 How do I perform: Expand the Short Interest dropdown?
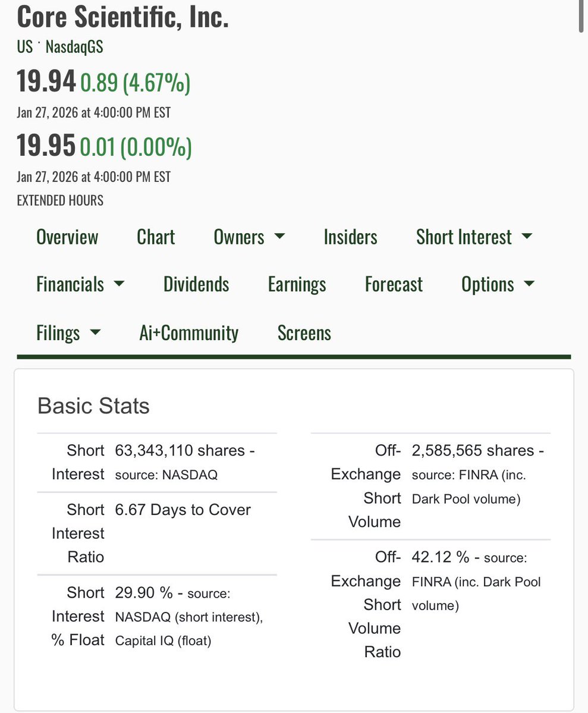click(474, 237)
